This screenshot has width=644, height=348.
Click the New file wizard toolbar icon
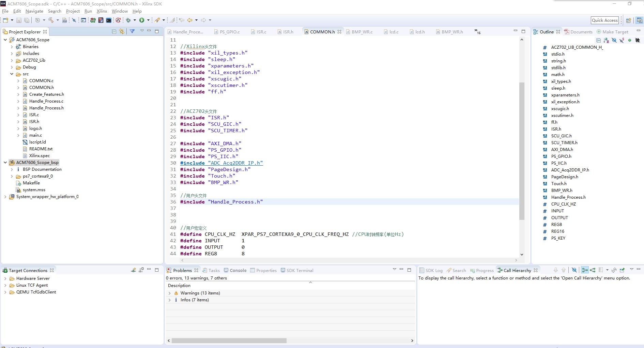(x=5, y=20)
